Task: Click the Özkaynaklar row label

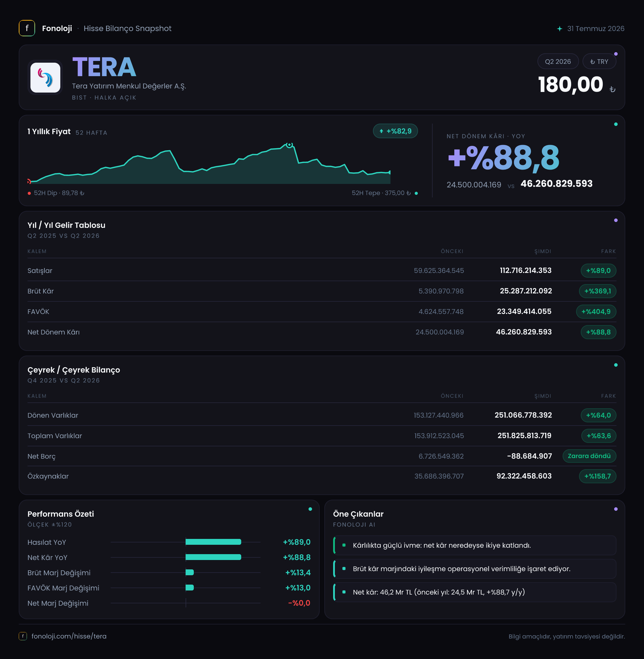Action: (x=48, y=477)
